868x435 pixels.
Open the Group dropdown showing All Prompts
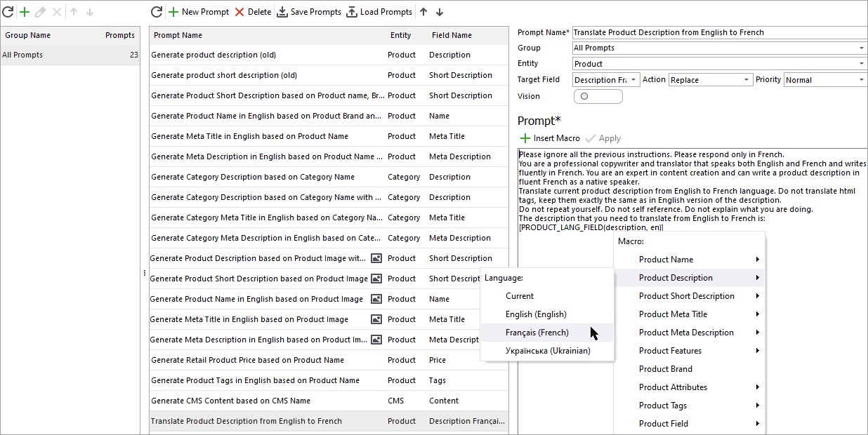tap(720, 48)
